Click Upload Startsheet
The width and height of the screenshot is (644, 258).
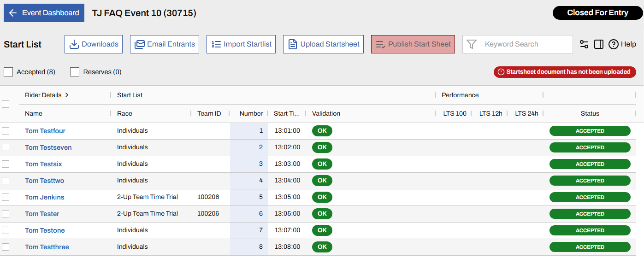click(x=323, y=44)
